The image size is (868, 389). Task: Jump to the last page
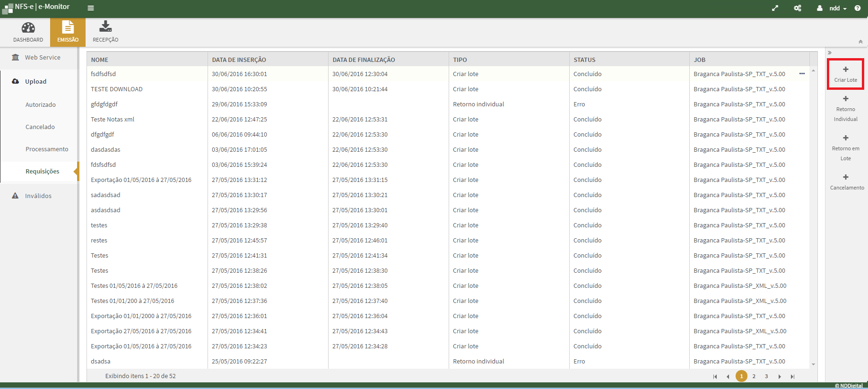pos(792,376)
